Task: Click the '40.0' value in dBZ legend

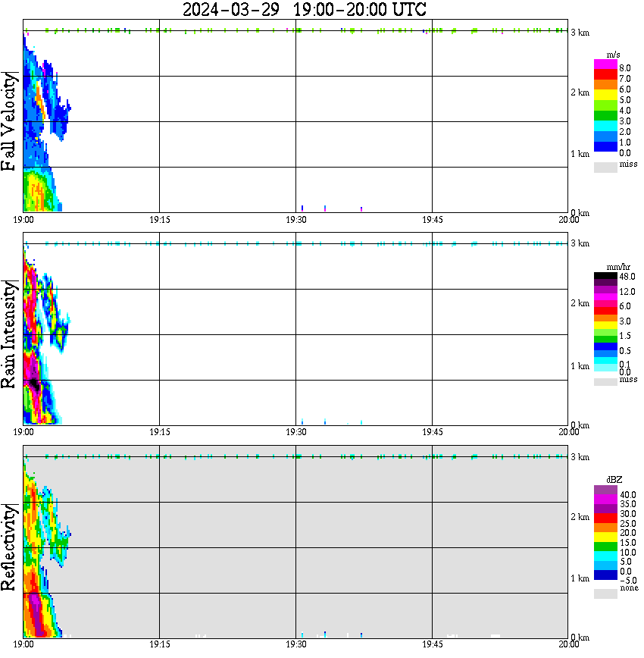Action: tap(627, 495)
